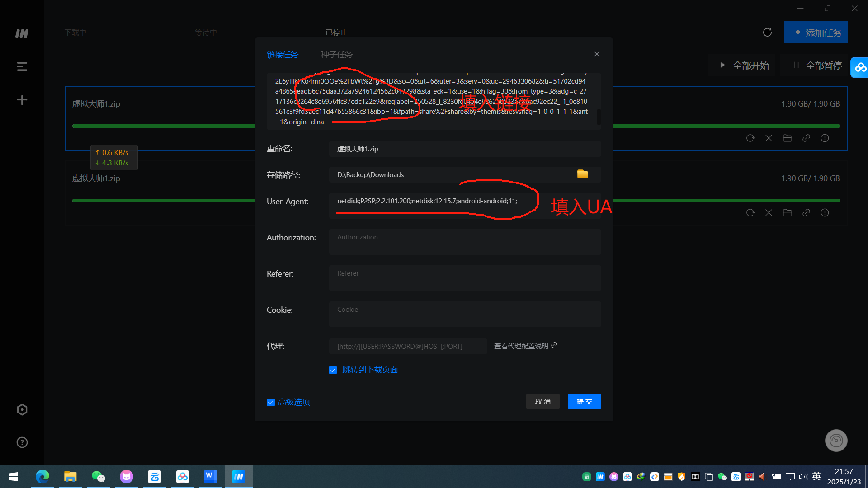Screen dimensions: 868x488
Task: Click the copy link icon for completed task
Action: point(806,213)
